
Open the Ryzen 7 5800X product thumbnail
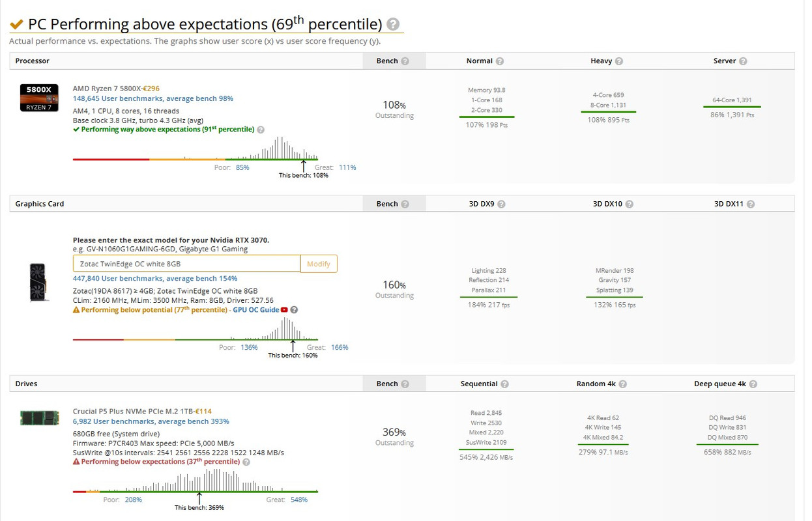[39, 97]
